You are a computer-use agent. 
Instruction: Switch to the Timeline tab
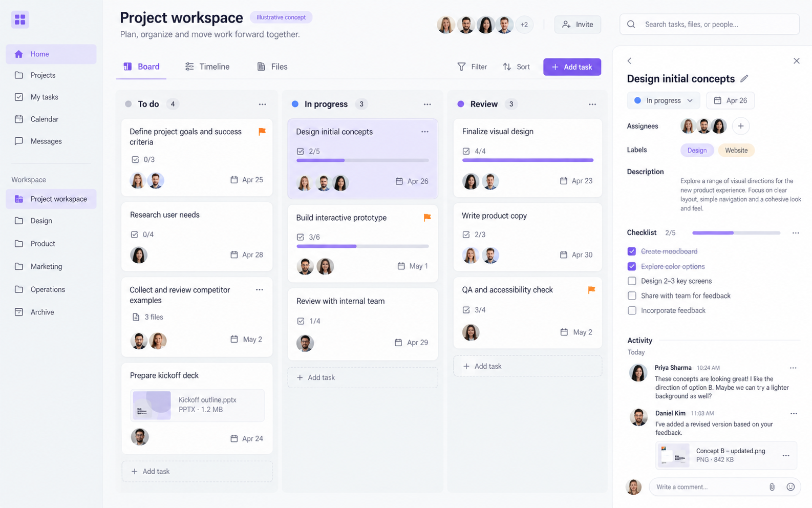coord(207,67)
